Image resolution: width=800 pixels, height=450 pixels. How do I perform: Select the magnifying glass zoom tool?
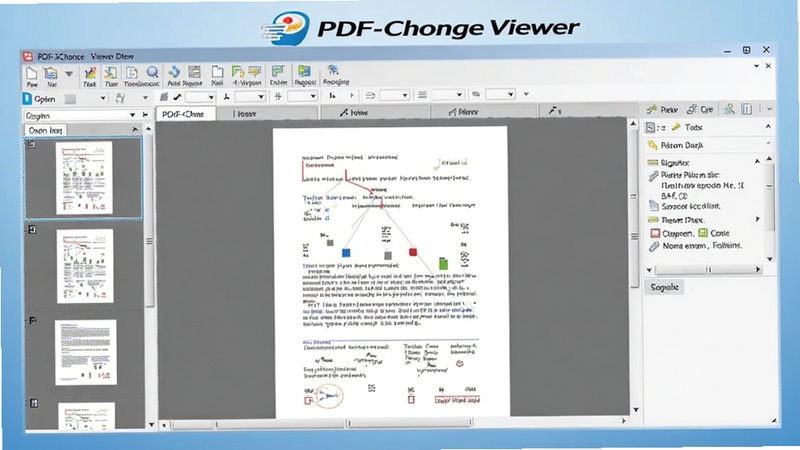(x=152, y=72)
